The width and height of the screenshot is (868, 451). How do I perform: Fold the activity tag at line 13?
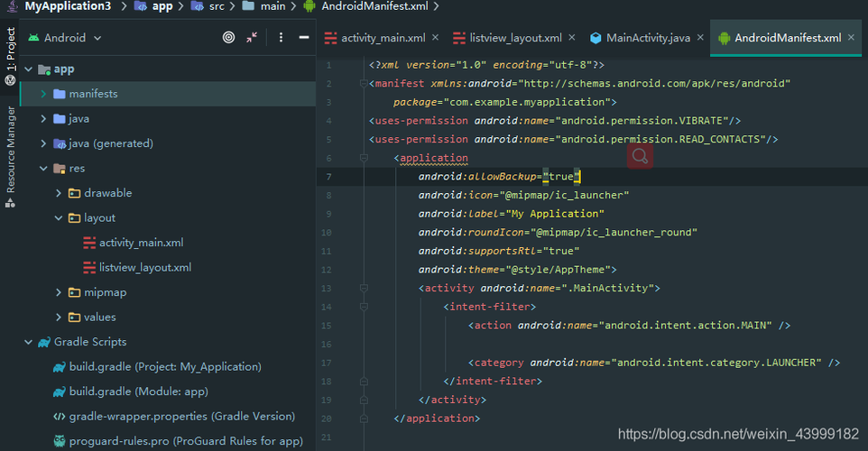click(x=364, y=288)
